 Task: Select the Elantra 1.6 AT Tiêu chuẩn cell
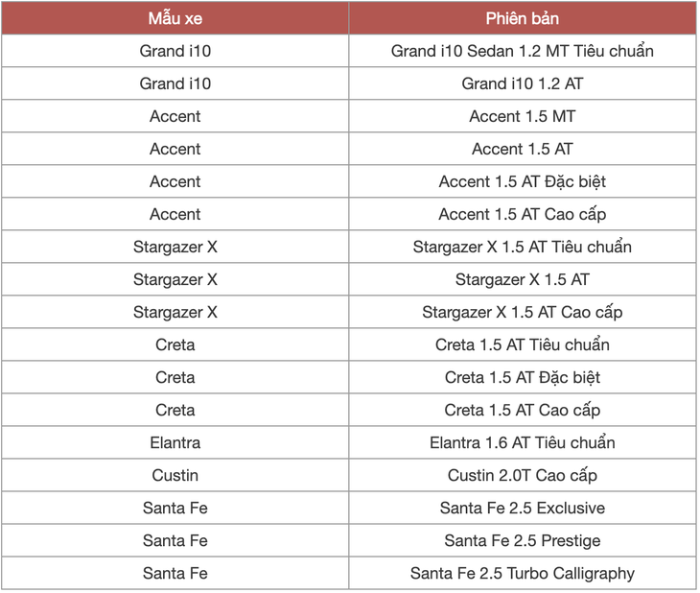[523, 442]
